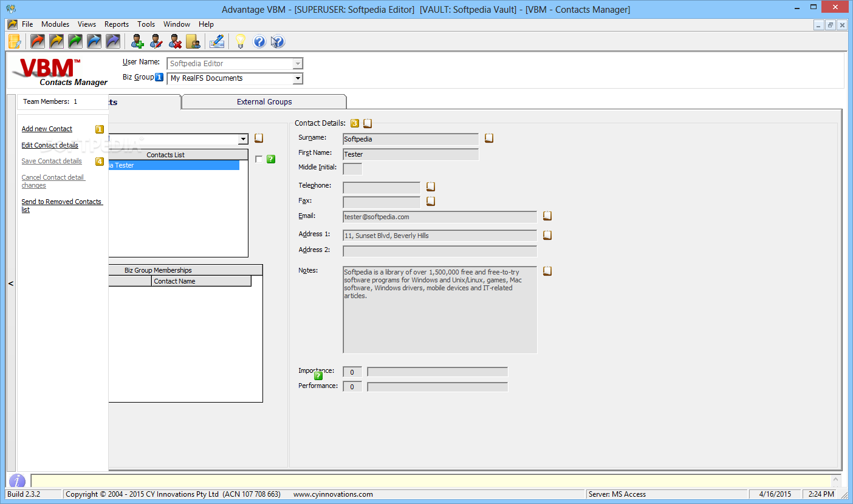Image resolution: width=853 pixels, height=504 pixels.
Task: Click the Surname field containing Softpedia
Action: [411, 139]
